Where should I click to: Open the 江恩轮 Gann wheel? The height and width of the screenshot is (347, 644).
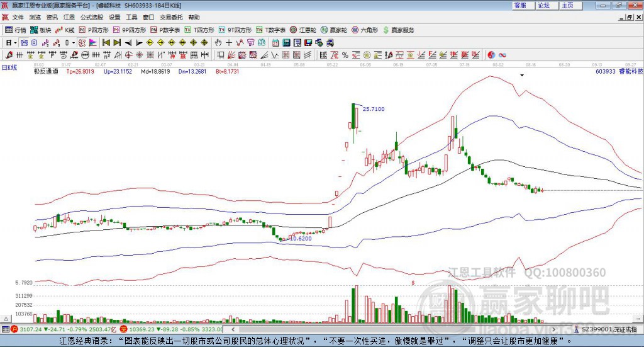pyautogui.click(x=303, y=30)
